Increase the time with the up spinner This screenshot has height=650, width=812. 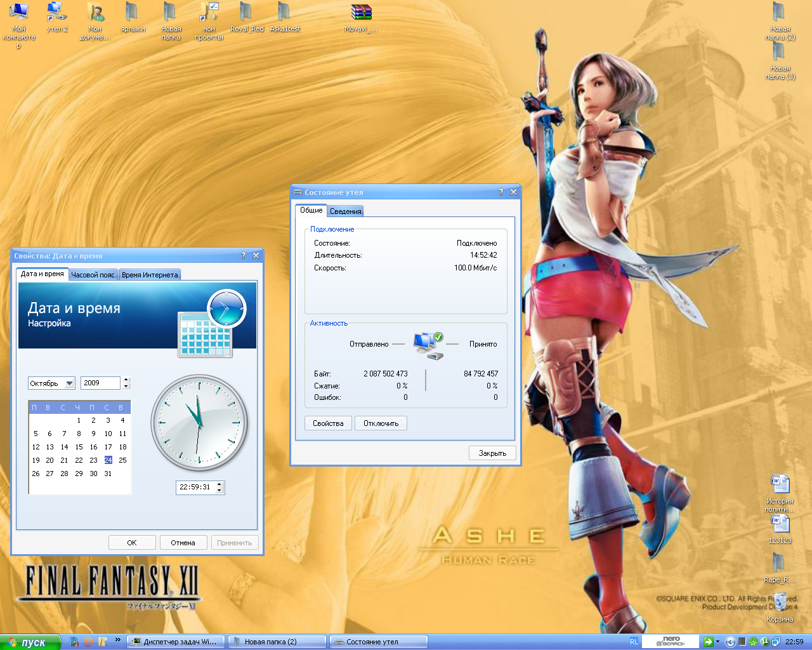(x=219, y=484)
